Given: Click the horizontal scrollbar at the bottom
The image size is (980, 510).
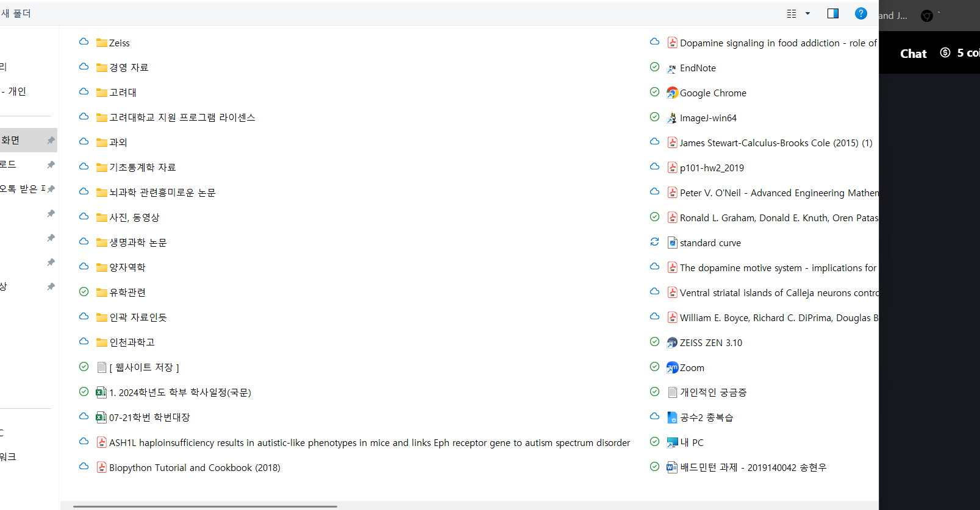Looking at the screenshot, I should coord(205,506).
